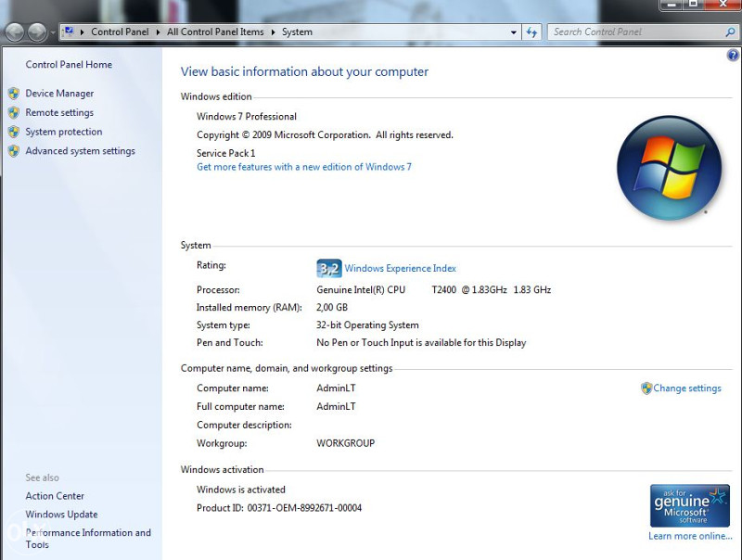Open Windows Experience Index link

click(x=401, y=268)
